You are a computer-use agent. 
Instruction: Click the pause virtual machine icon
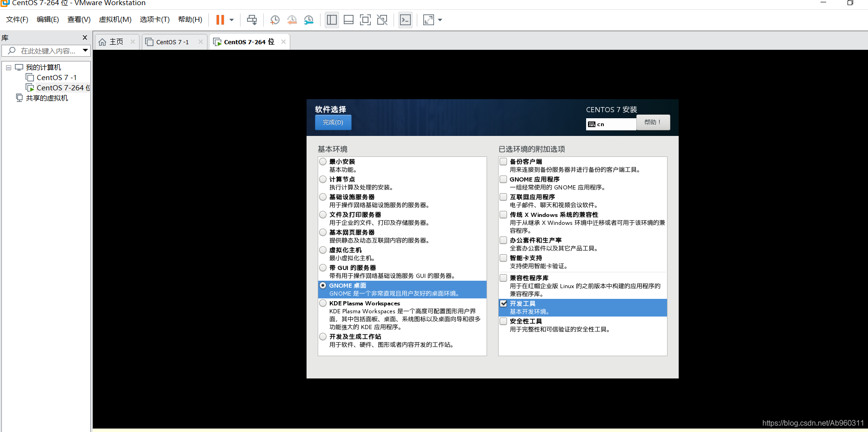(x=220, y=20)
